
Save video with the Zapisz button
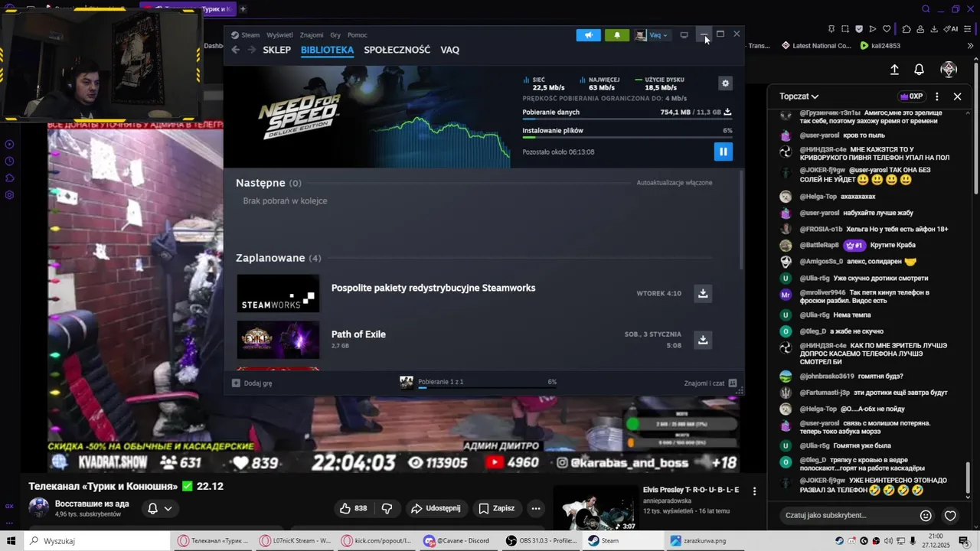[x=496, y=508]
